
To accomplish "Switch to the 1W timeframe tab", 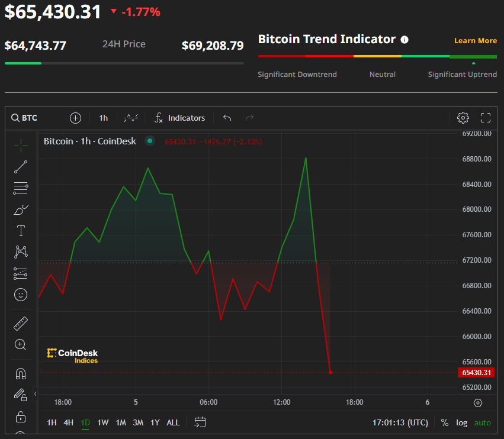I will click(x=102, y=422).
